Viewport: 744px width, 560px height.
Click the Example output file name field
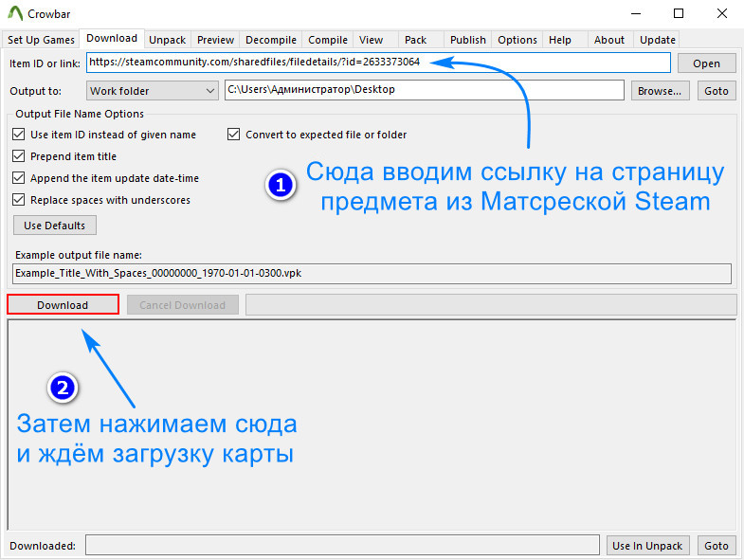click(372, 273)
